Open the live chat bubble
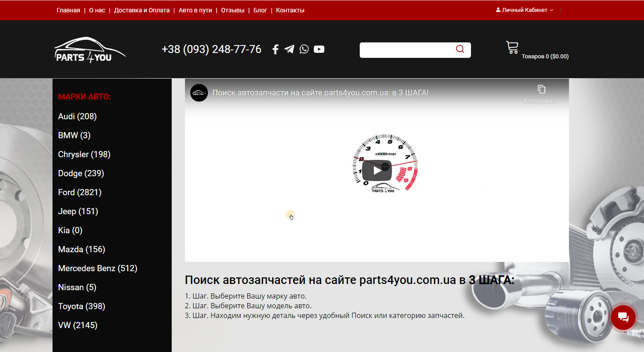 pyautogui.click(x=623, y=317)
